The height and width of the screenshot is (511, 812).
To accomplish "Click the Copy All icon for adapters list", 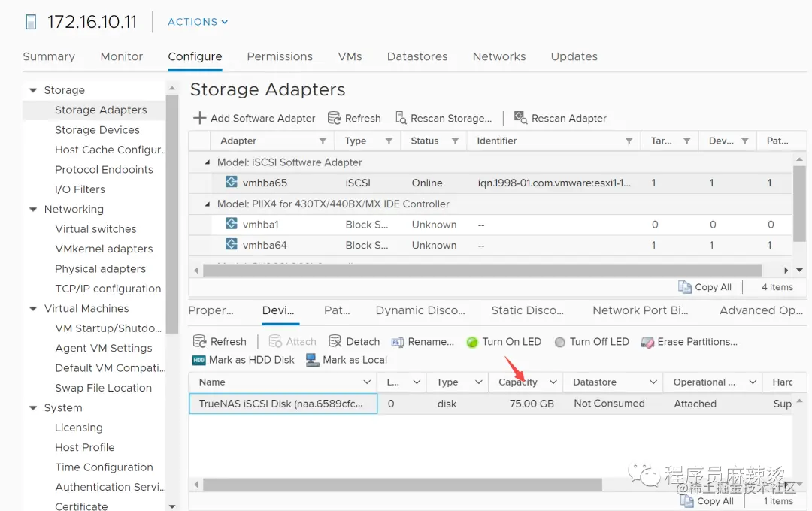I will [685, 287].
